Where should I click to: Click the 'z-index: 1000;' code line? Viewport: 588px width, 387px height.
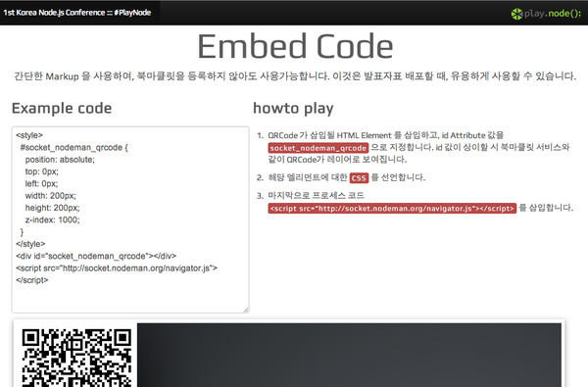53,219
